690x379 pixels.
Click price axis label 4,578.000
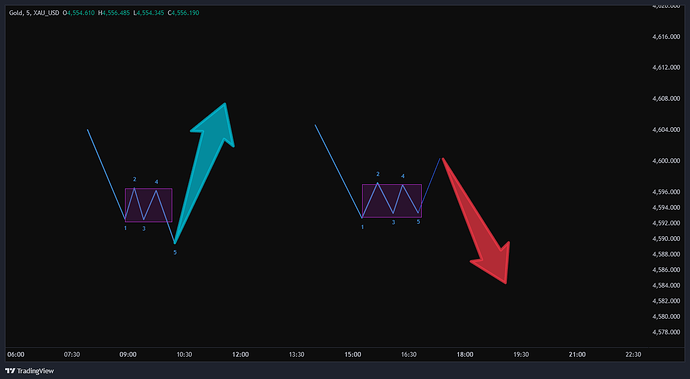666,332
